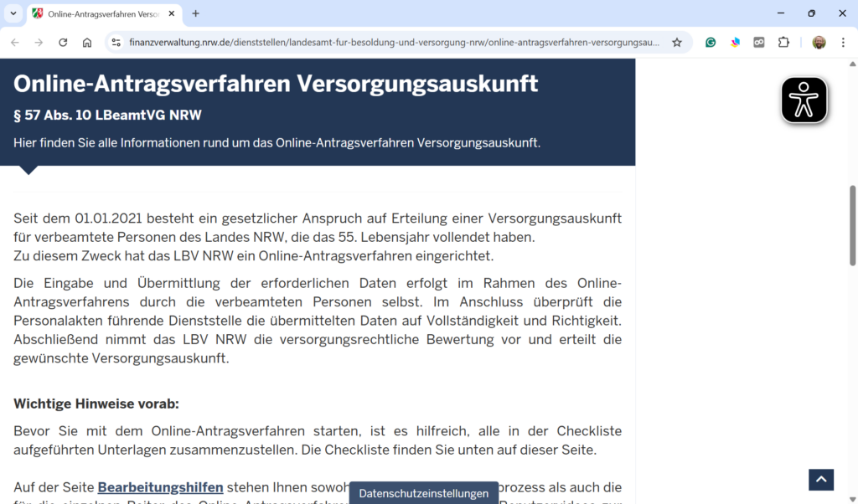Viewport: 858px width, 504px height.
Task: Open Chrome's three-dot menu
Action: click(x=843, y=43)
